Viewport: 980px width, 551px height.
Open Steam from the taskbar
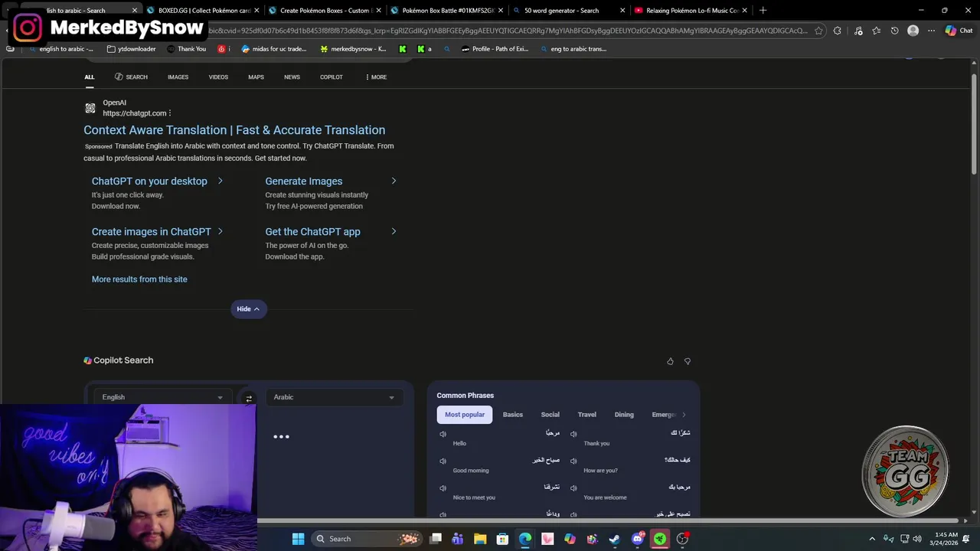coord(614,539)
